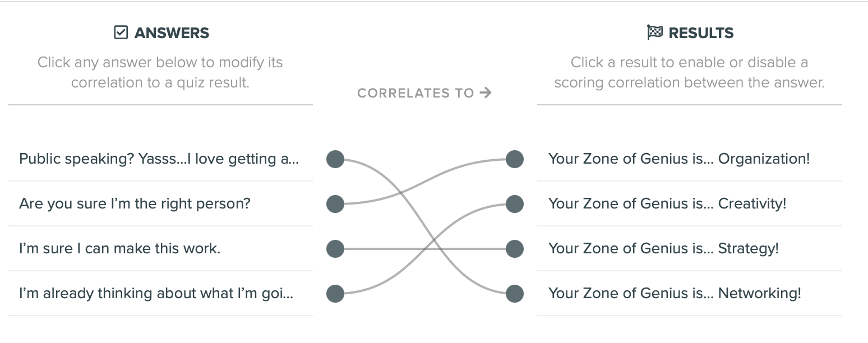Enable or disable the Networking result
The width and height of the screenshot is (868, 343).
pyautogui.click(x=675, y=293)
